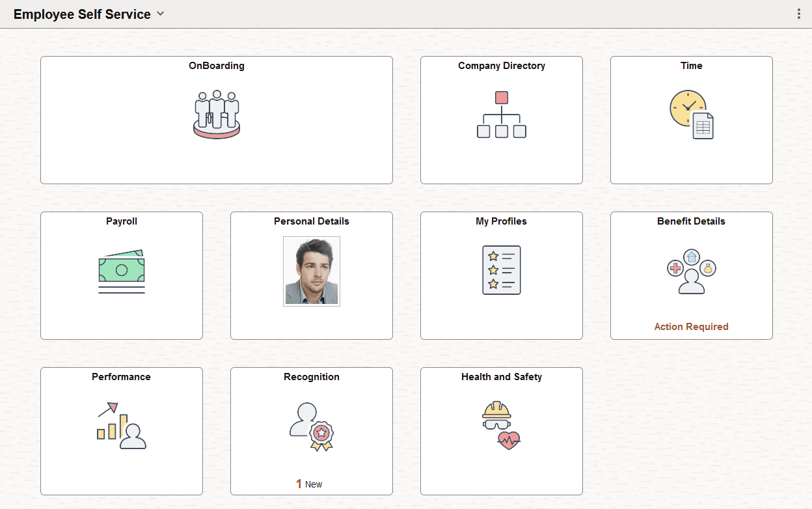Open the Actions menu with three dots
812x509 pixels.
pyautogui.click(x=800, y=13)
